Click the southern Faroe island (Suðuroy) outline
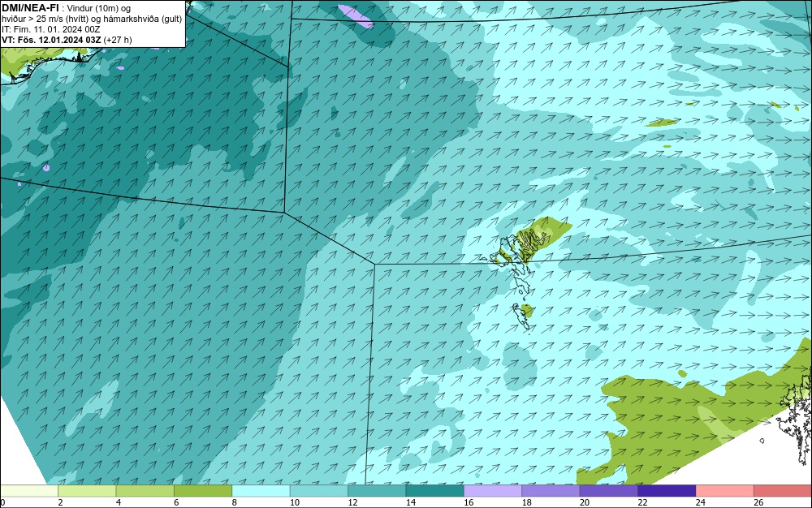The width and height of the screenshot is (812, 508). point(521,316)
